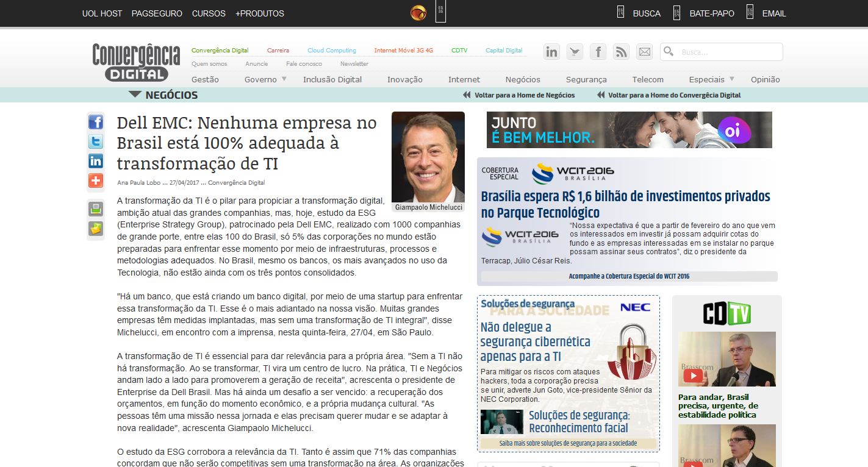Click the icon beside BUSCA in top bar
This screenshot has width=868, height=467.
coord(620,12)
